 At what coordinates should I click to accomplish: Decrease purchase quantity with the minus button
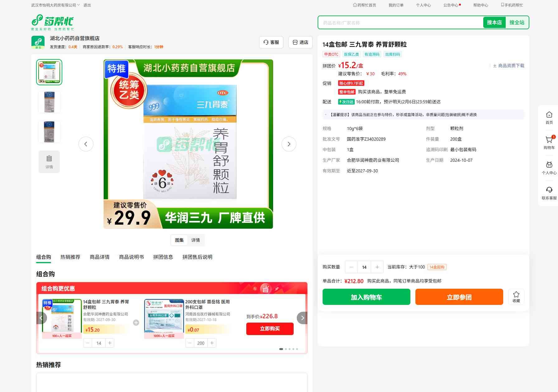click(x=352, y=267)
